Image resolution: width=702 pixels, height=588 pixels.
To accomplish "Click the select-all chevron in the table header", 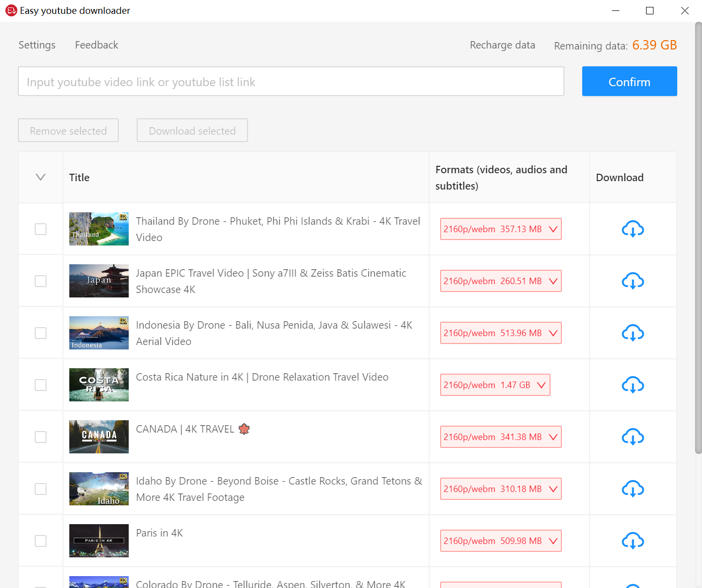I will coord(40,177).
